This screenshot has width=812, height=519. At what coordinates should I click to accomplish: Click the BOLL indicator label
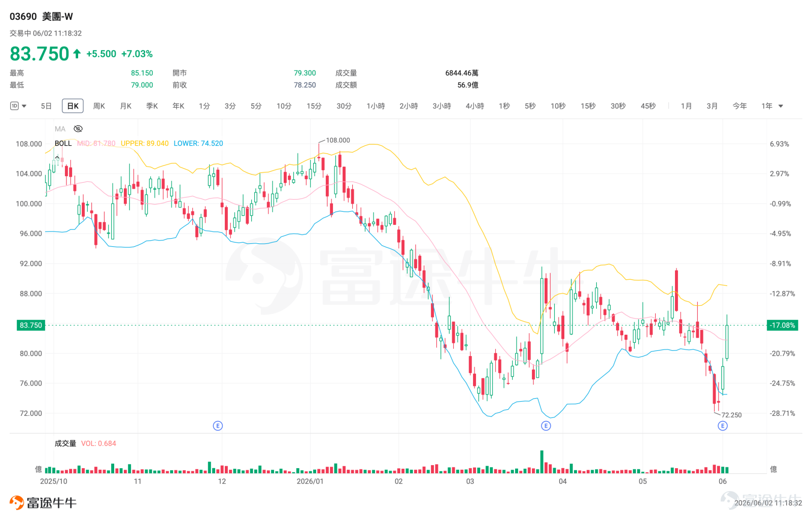tap(63, 143)
